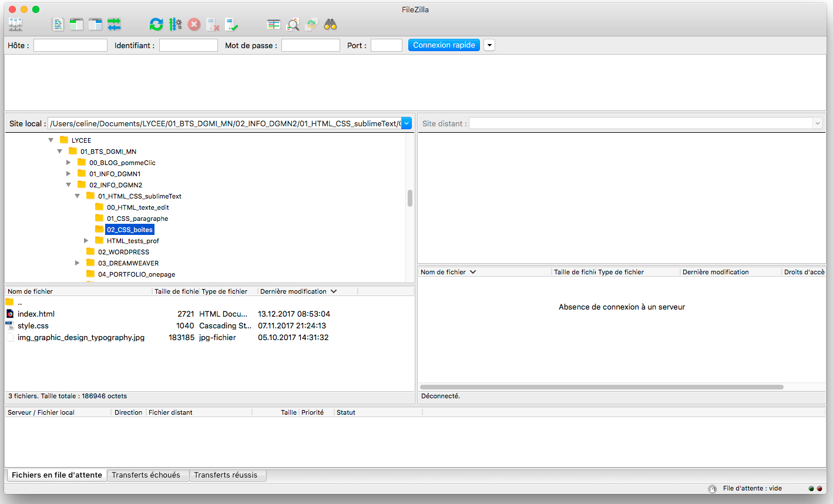Select the style.css file
Viewport: 833px width, 504px height.
pyautogui.click(x=33, y=325)
